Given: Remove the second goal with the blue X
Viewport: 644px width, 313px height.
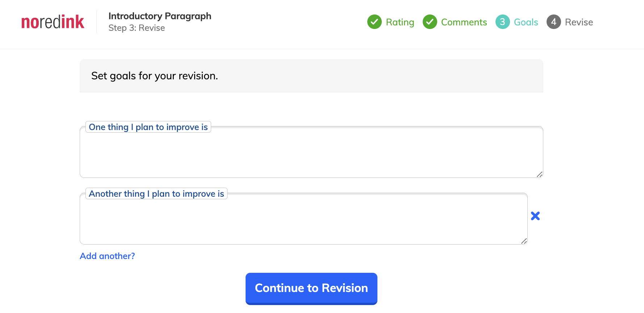Looking at the screenshot, I should click(535, 216).
